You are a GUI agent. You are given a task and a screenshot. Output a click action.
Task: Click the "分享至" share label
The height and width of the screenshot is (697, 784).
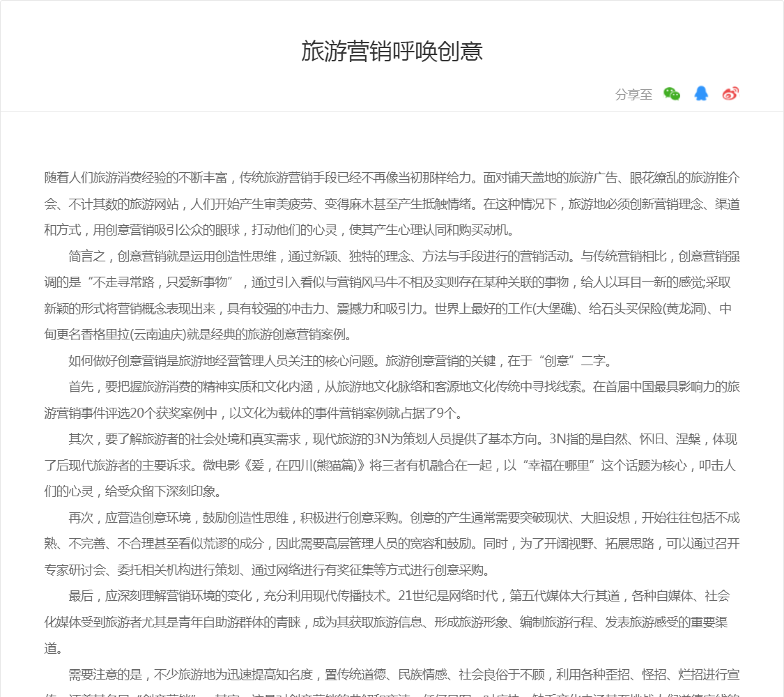(x=633, y=95)
